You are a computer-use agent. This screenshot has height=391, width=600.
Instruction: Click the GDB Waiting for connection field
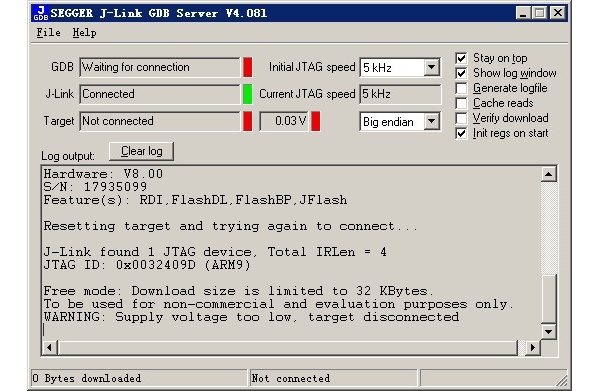[160, 67]
